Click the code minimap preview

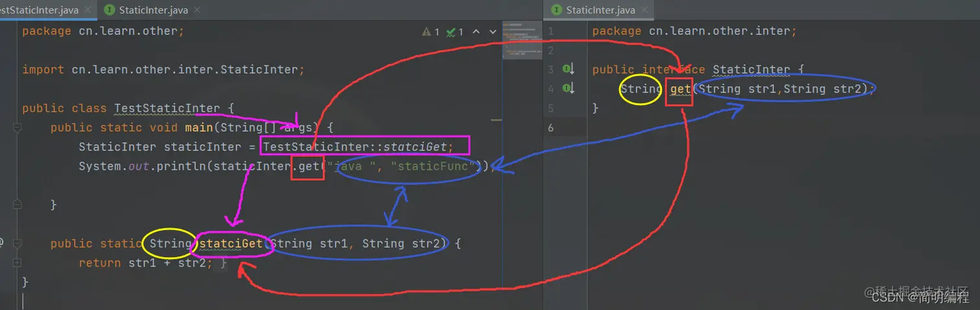(x=522, y=42)
